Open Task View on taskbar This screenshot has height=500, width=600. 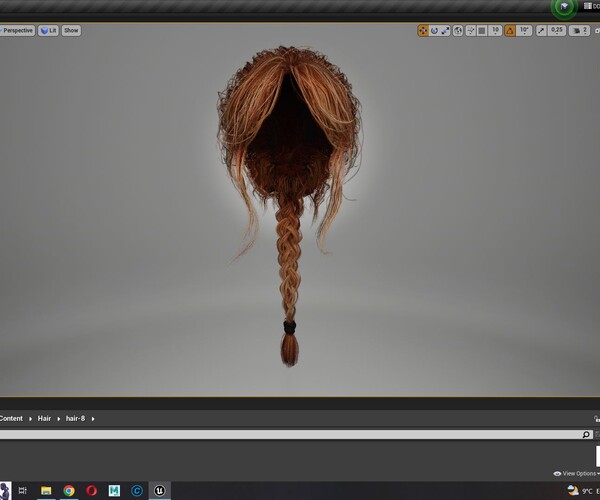coord(23,490)
